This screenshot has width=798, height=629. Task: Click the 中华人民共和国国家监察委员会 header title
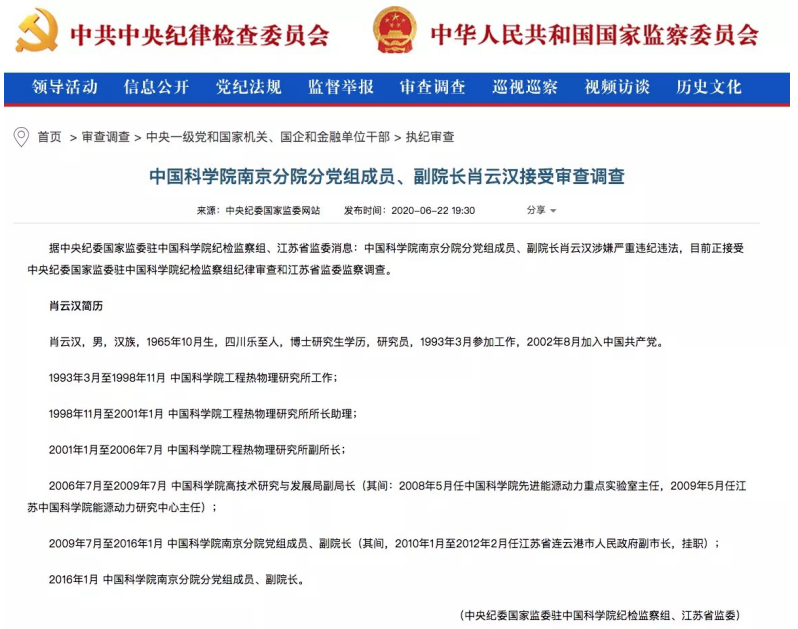click(594, 35)
